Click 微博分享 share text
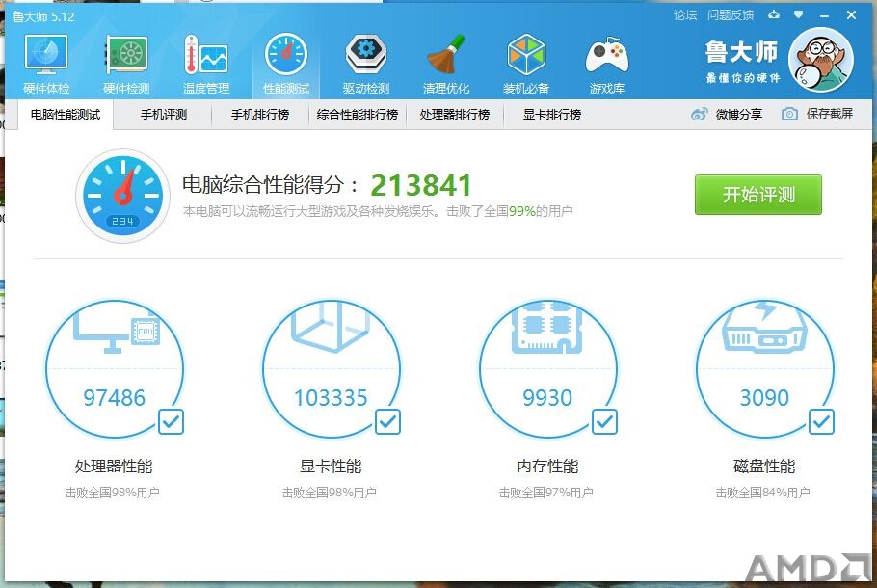This screenshot has width=877, height=588. (x=739, y=114)
